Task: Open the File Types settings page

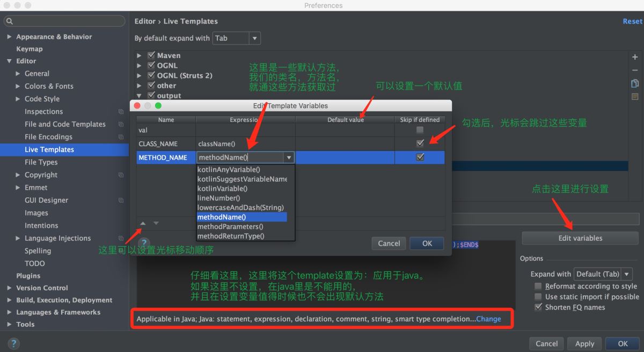Action: tap(41, 162)
